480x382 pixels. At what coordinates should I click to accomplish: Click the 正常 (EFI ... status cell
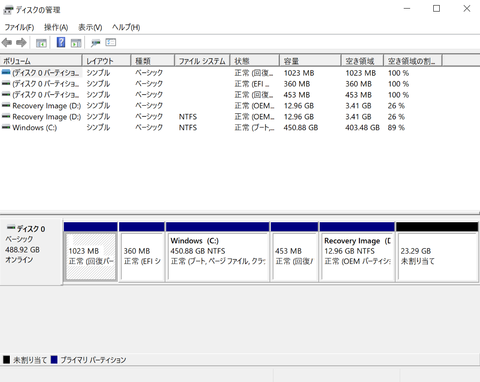click(x=252, y=84)
